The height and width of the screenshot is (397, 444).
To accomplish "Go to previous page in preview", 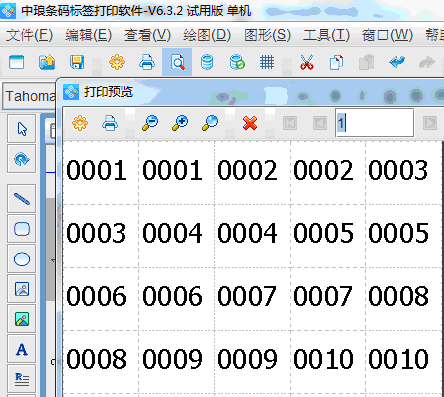I will [320, 123].
